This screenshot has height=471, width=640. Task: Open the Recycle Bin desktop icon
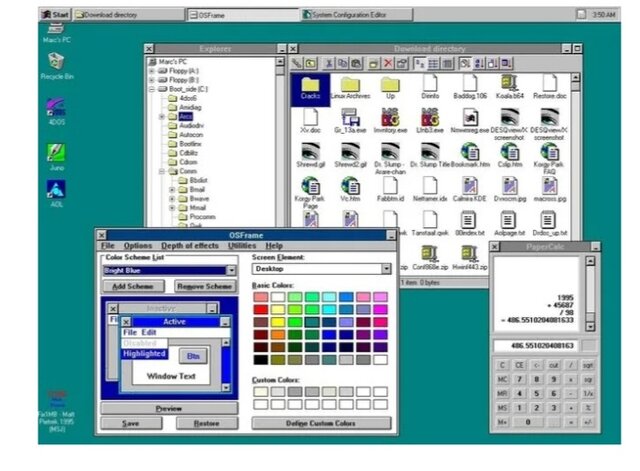[57, 66]
